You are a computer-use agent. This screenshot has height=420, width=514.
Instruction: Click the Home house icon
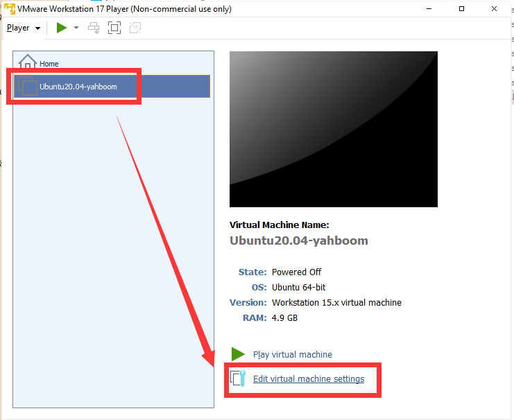(28, 61)
